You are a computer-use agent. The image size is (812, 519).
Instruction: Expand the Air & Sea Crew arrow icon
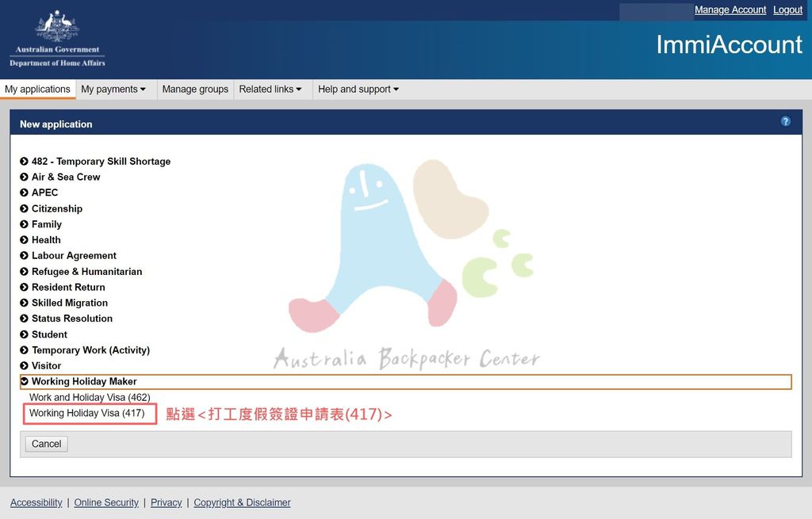point(24,177)
